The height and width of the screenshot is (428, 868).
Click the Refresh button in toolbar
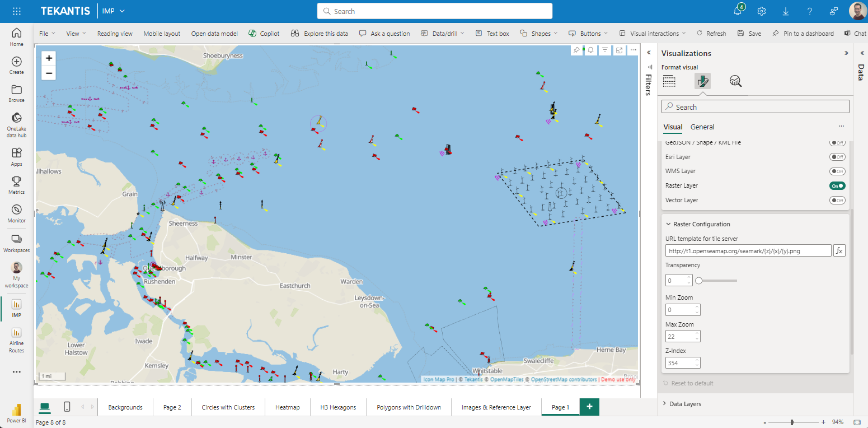point(711,34)
